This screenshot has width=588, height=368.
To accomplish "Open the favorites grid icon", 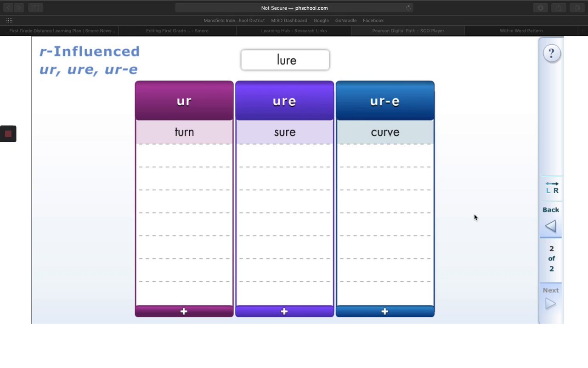I will (9, 20).
